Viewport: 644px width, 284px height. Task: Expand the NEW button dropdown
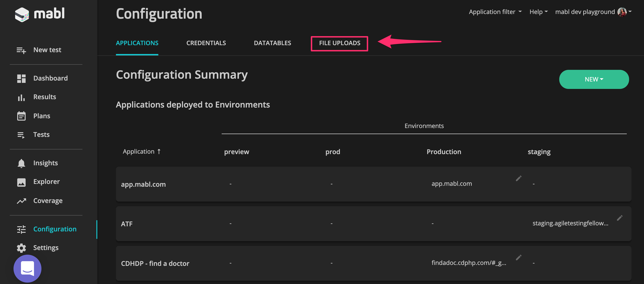click(594, 79)
